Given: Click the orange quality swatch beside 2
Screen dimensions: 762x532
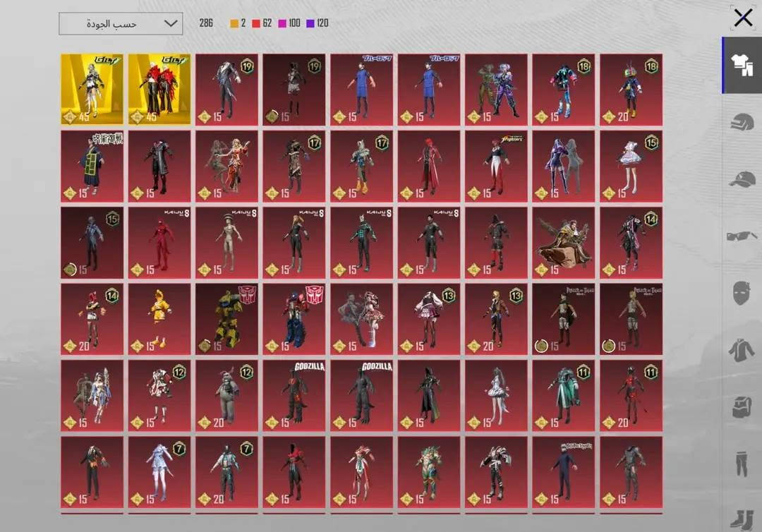Looking at the screenshot, I should pyautogui.click(x=234, y=23).
